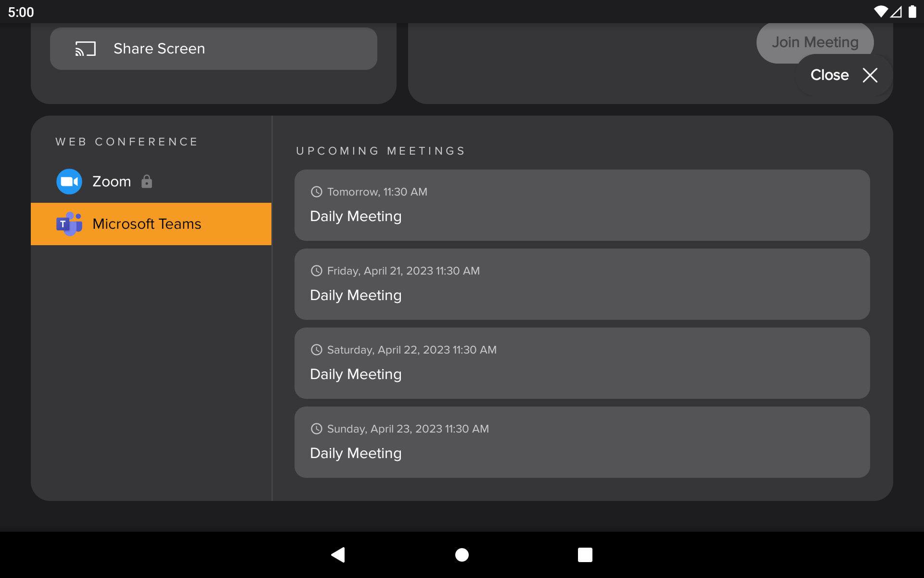Switch to Zoom web conference provider
Image resolution: width=924 pixels, height=578 pixels.
pos(151,182)
